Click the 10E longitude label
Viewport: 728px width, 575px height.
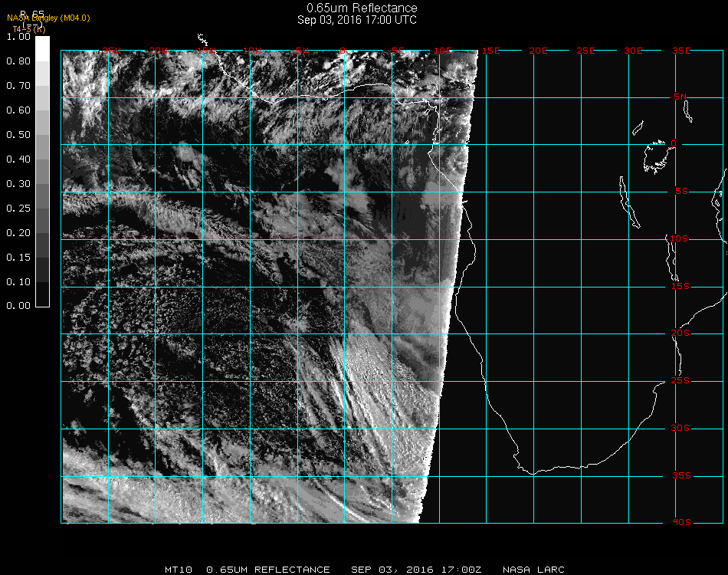click(x=442, y=51)
